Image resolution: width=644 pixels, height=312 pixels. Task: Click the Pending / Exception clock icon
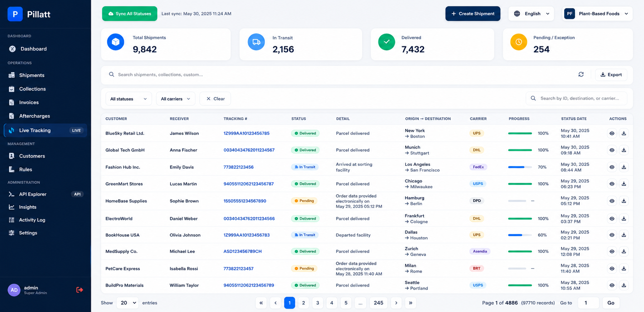[518, 42]
